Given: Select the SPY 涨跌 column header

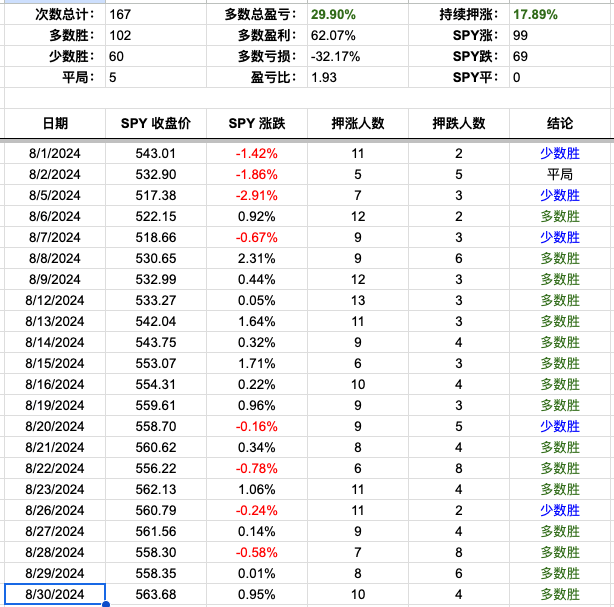Looking at the screenshot, I should pyautogui.click(x=257, y=123).
